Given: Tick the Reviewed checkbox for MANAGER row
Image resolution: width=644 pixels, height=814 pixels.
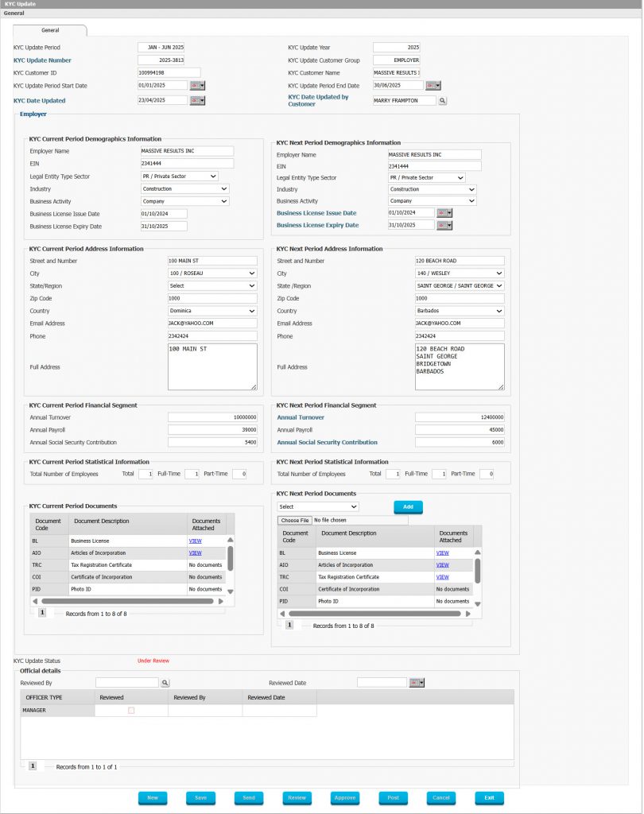Looking at the screenshot, I should 131,711.
